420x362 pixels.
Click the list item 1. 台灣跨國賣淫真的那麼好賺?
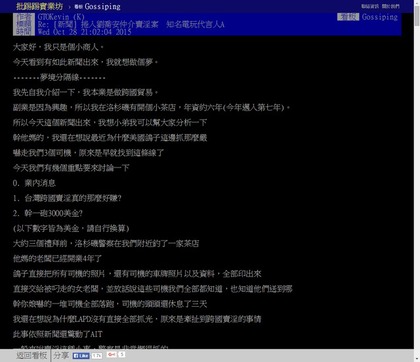67,198
